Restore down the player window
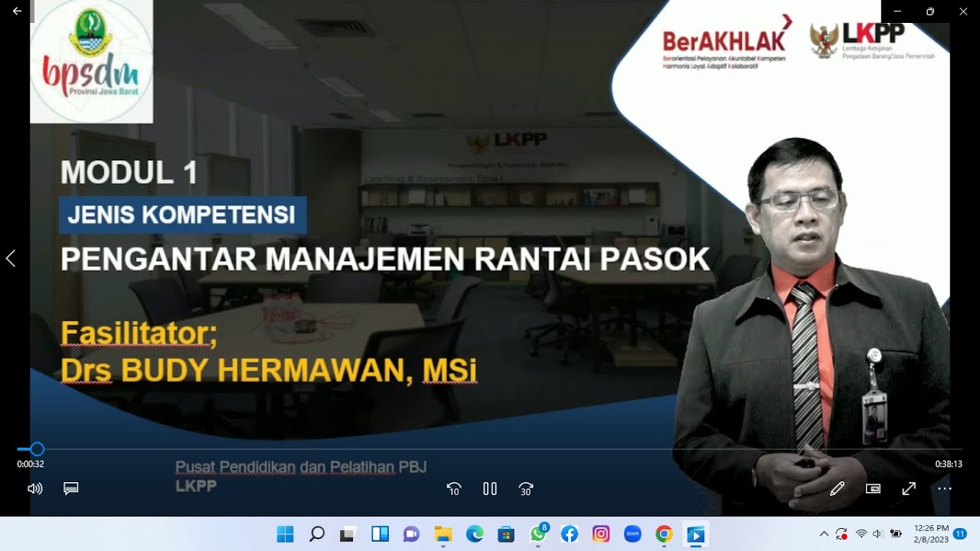This screenshot has height=551, width=980. tap(930, 11)
